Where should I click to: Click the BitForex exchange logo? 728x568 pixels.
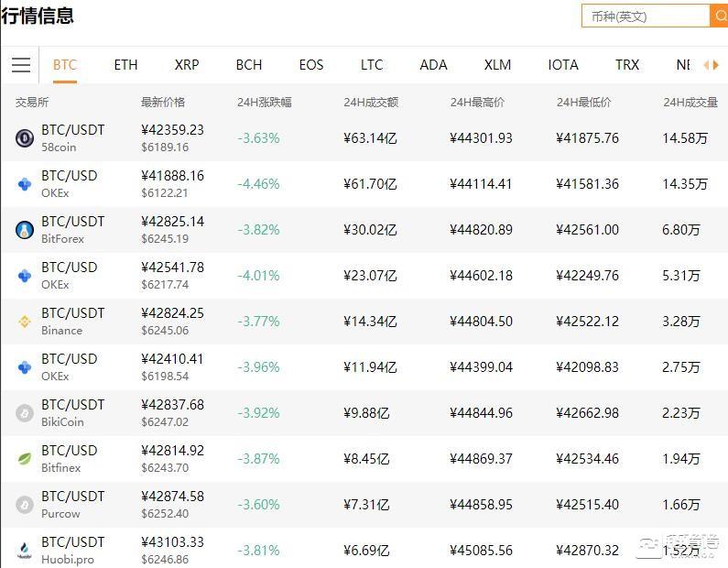tap(25, 230)
